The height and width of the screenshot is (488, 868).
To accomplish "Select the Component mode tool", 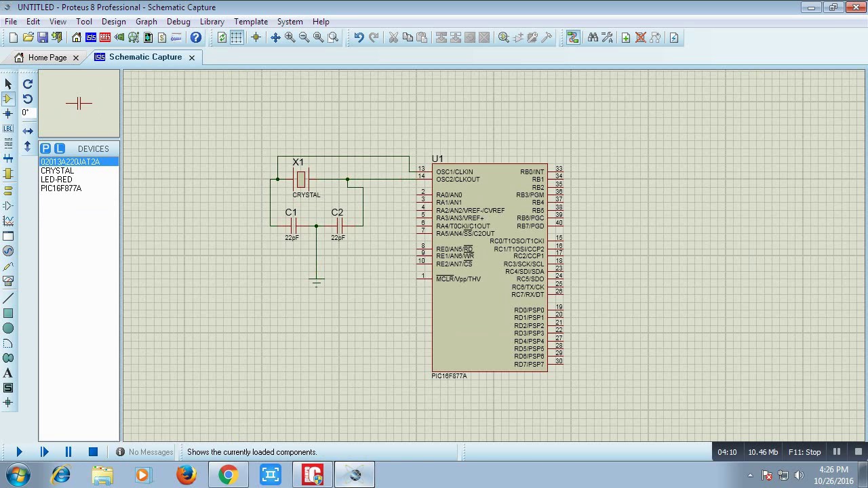I will point(8,99).
